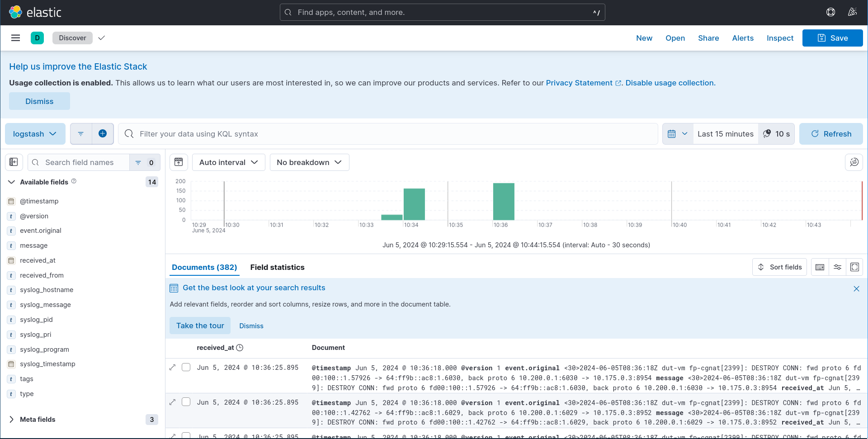The width and height of the screenshot is (868, 439).
Task: Open the main hamburger navigation menu
Action: click(15, 38)
